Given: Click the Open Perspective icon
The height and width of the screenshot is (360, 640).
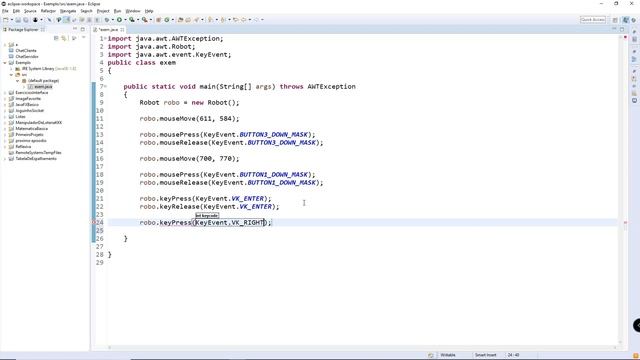Looking at the screenshot, I should click(x=615, y=20).
